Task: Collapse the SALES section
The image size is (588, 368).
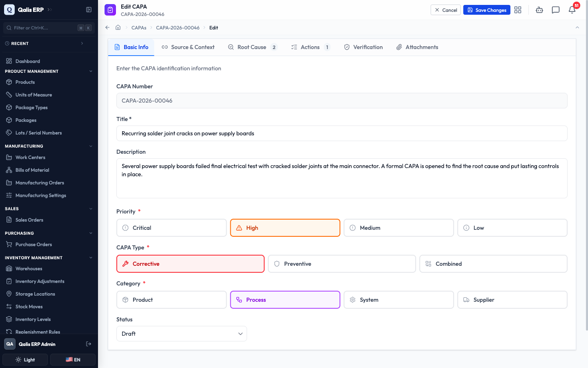Action: tap(91, 209)
